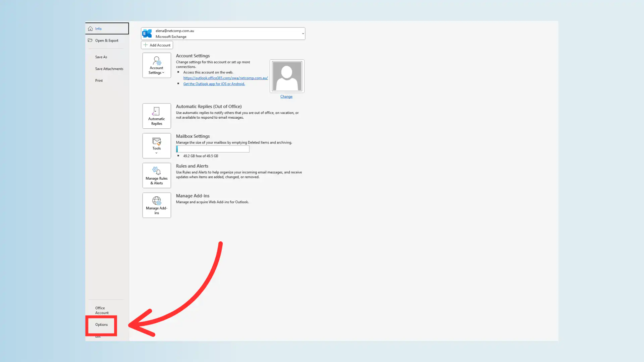The width and height of the screenshot is (644, 362).
Task: Open the Print section
Action: [x=99, y=80]
